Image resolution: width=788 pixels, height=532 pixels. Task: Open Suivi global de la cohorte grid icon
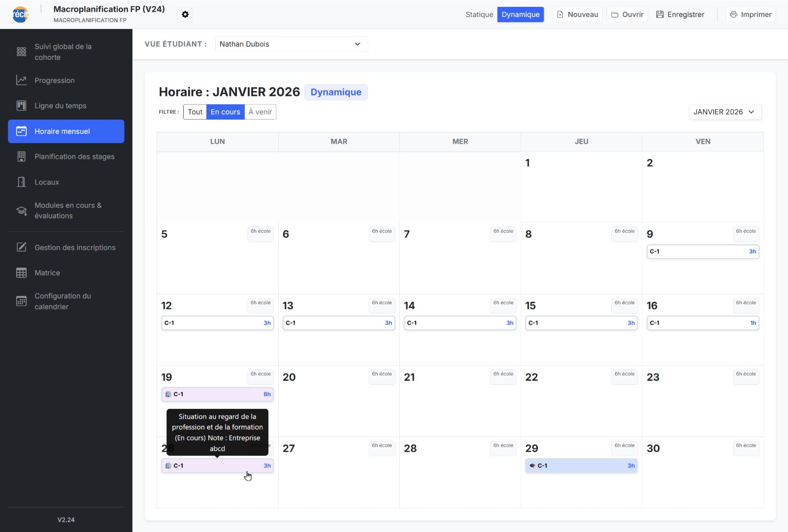click(x=21, y=52)
